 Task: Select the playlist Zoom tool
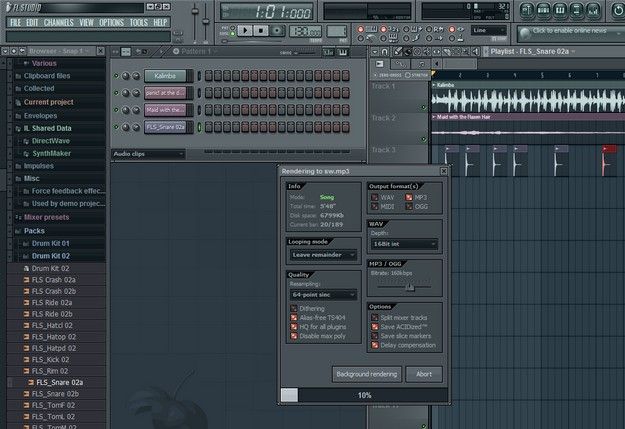tap(466, 51)
